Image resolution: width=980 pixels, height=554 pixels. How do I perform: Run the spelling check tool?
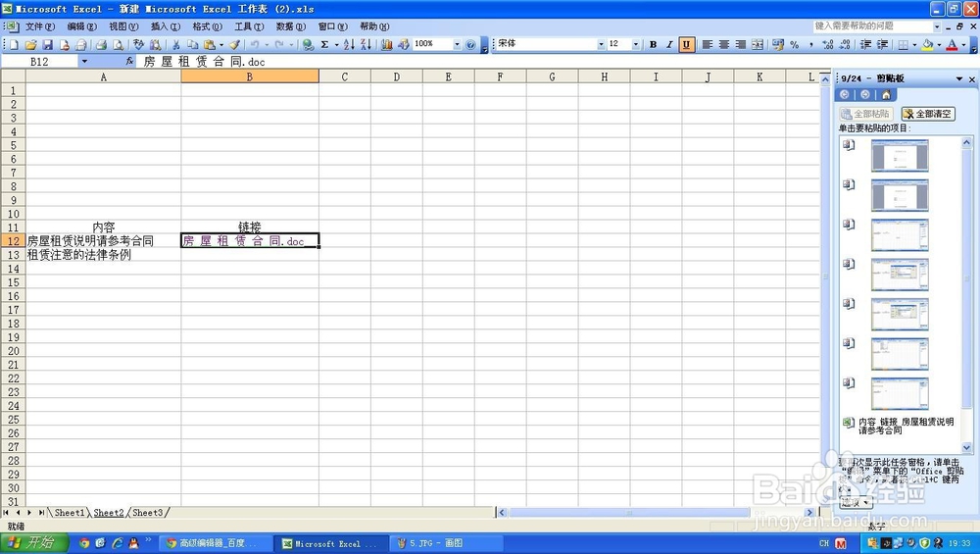[139, 44]
